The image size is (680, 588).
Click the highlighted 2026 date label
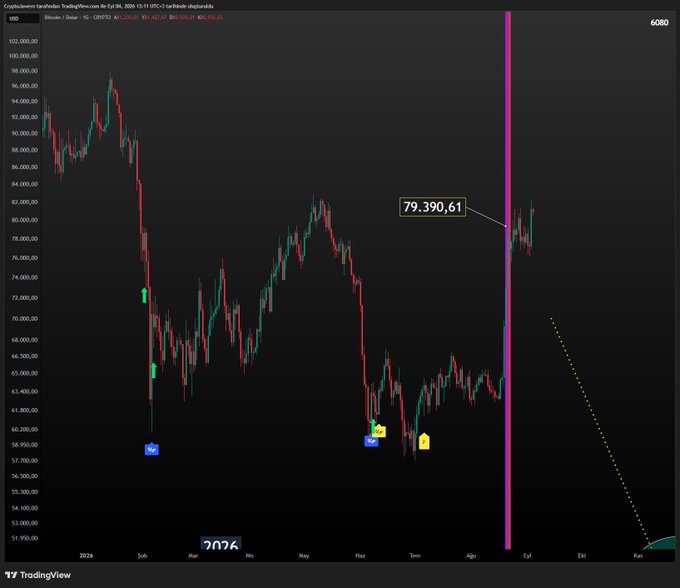(221, 544)
